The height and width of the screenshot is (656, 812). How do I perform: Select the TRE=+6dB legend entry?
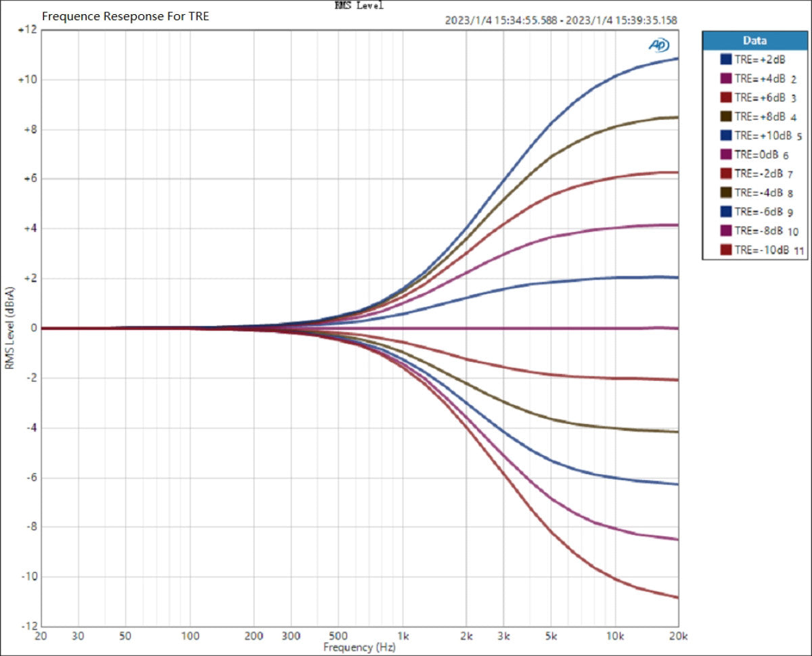(x=761, y=97)
